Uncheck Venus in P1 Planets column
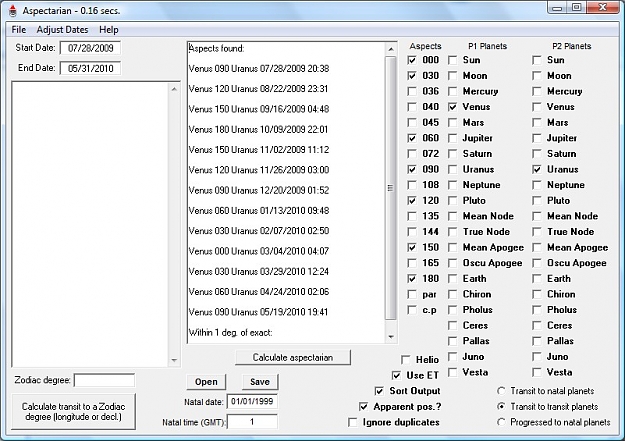625x441 pixels. point(452,107)
